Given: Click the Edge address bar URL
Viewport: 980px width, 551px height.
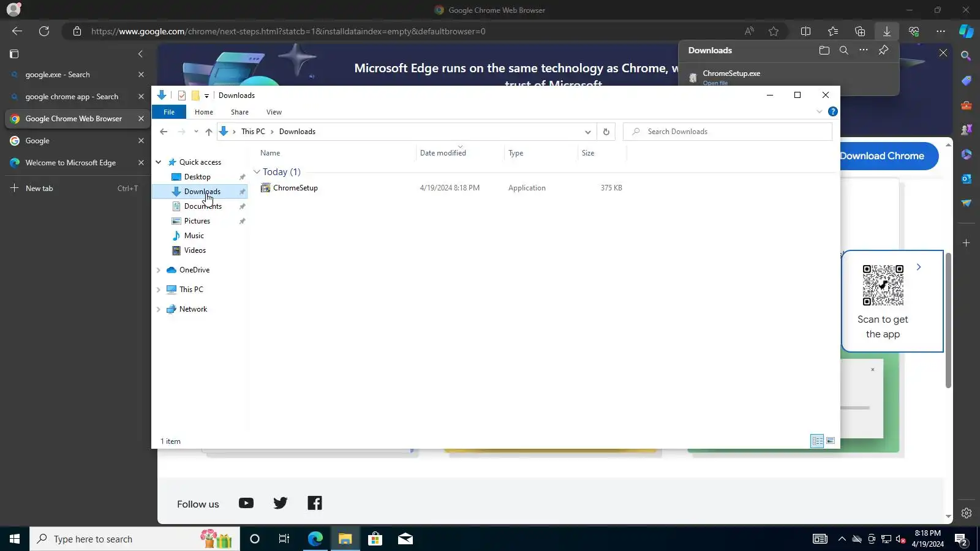Looking at the screenshot, I should 288,31.
